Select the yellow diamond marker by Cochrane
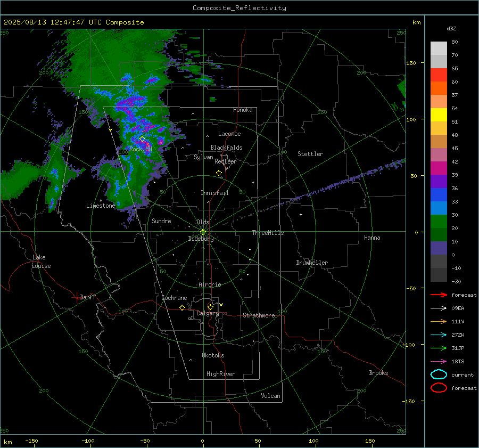This screenshot has height=448, width=479. [183, 308]
